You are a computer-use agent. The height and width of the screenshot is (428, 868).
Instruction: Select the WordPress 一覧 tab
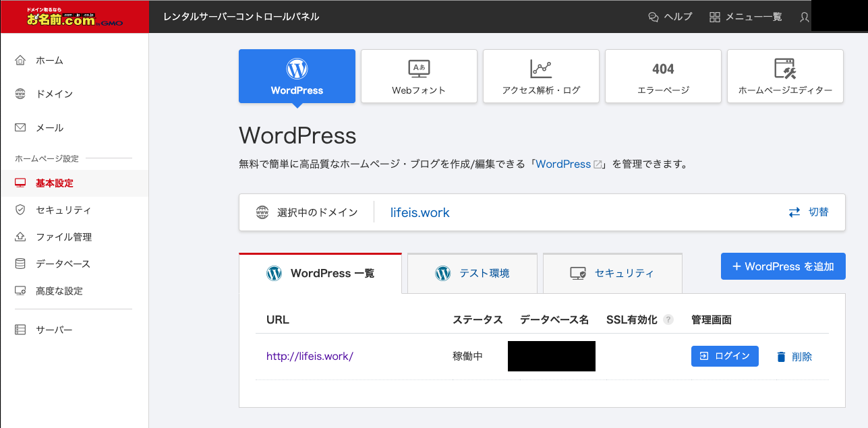(320, 274)
